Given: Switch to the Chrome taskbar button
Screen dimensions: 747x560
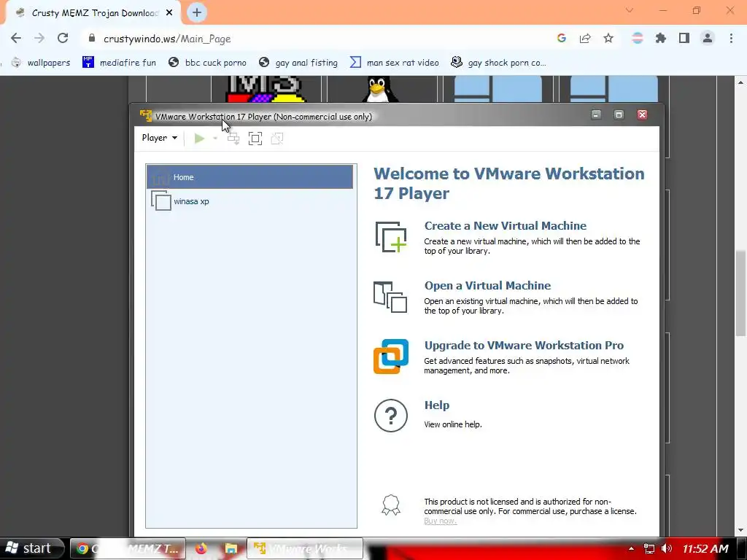Looking at the screenshot, I should coord(127,548).
